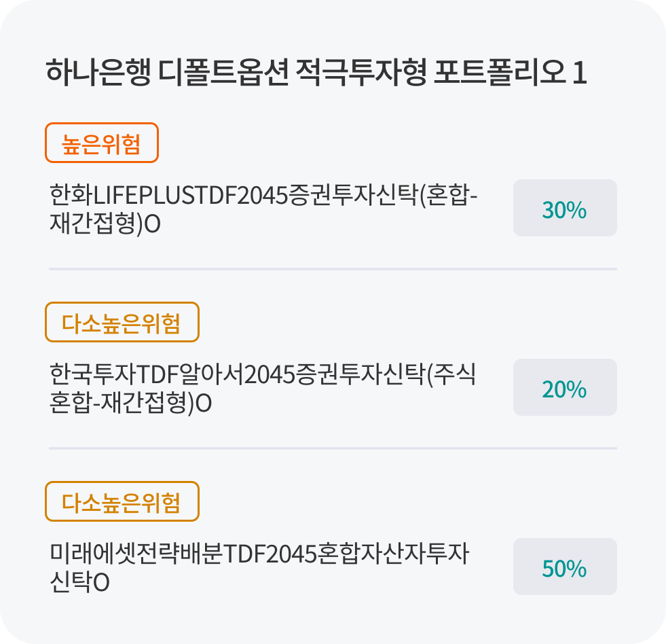Click the 재간접형)O line of the 한화 fund
666x644 pixels.
105,224
